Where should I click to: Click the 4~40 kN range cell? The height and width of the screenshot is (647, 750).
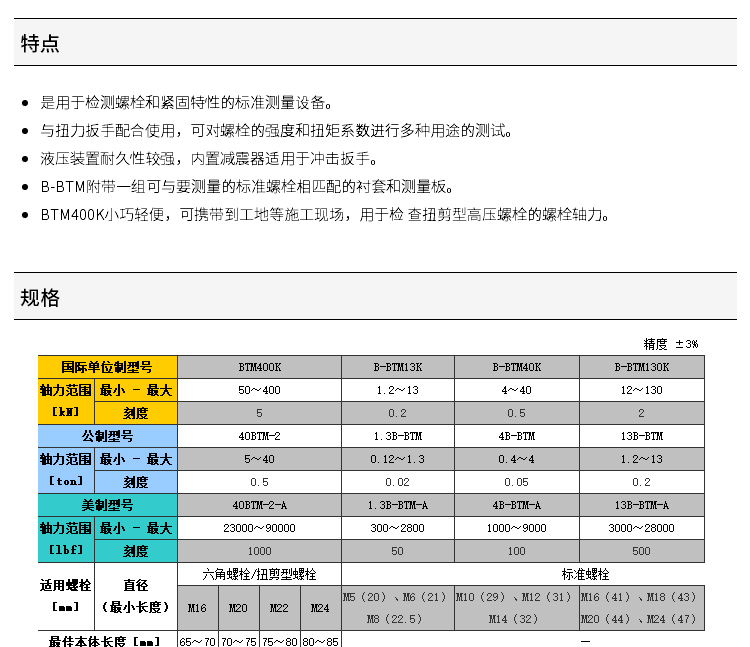[517, 390]
